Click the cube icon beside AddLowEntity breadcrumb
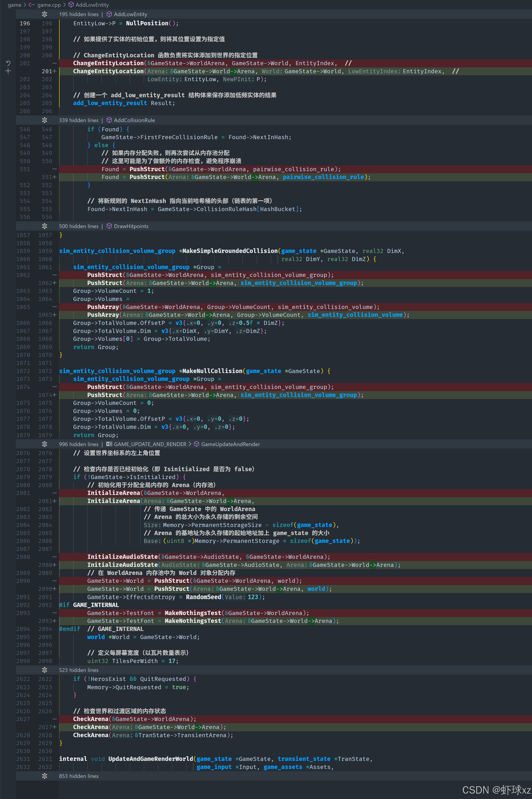This screenshot has width=532, height=799. tap(71, 5)
